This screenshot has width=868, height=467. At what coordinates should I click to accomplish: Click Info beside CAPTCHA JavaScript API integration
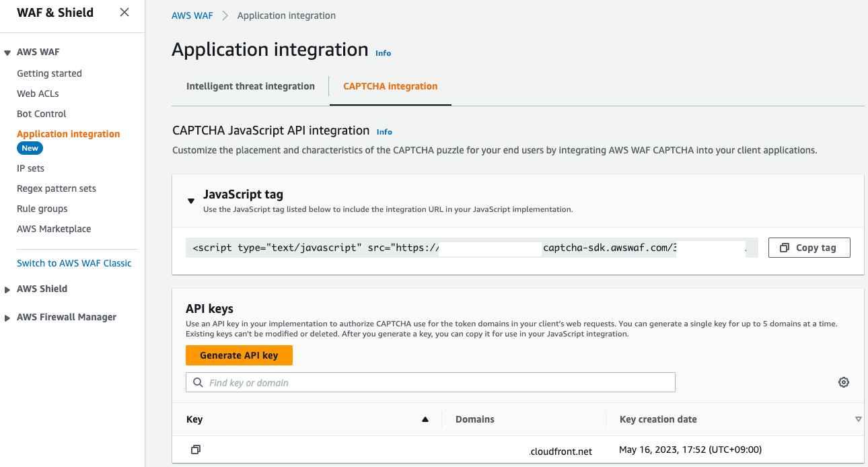[384, 132]
